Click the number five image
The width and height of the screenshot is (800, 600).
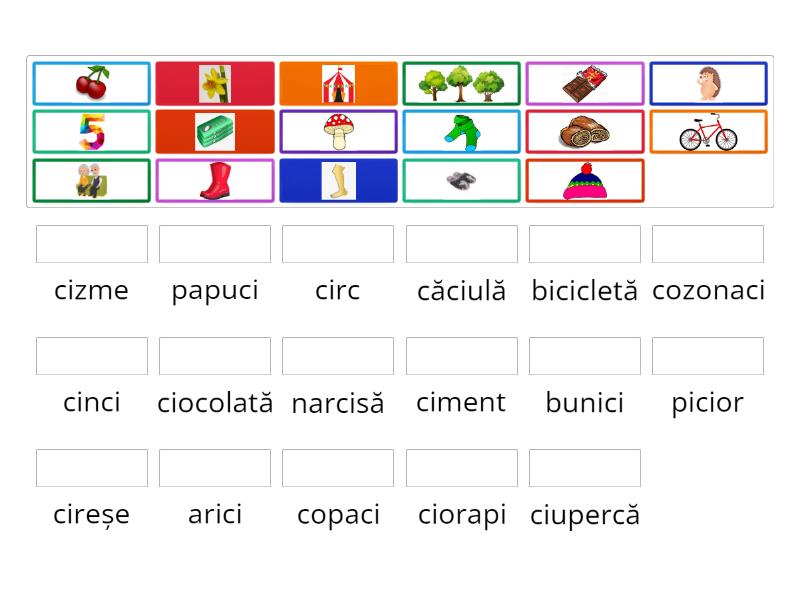pyautogui.click(x=91, y=131)
